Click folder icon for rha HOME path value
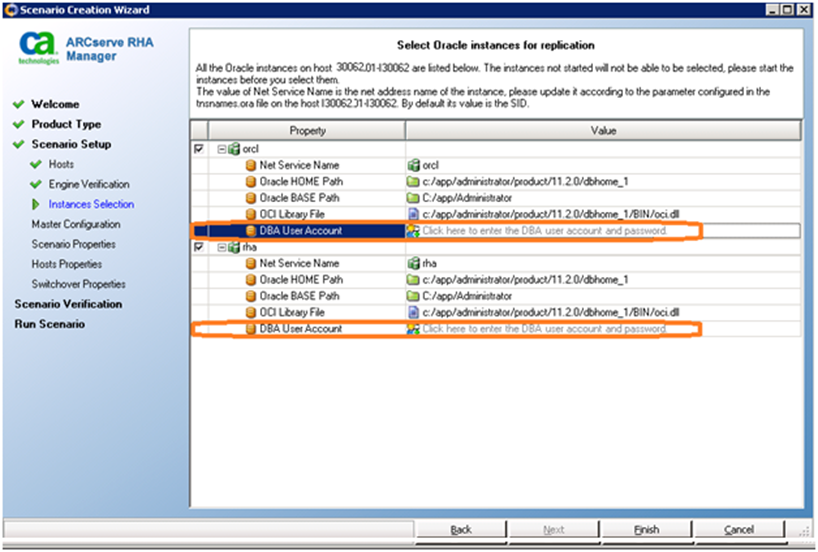The width and height of the screenshot is (818, 552). tap(413, 280)
